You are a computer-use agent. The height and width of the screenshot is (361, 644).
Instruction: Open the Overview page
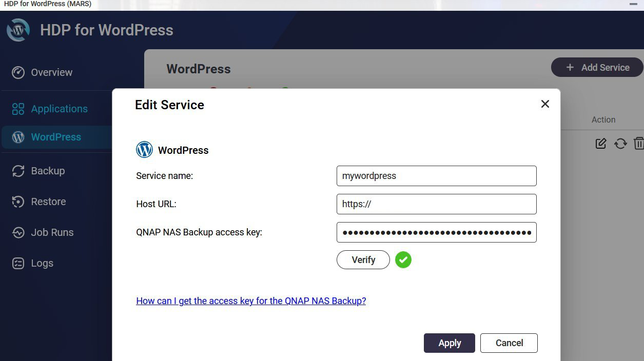[51, 72]
